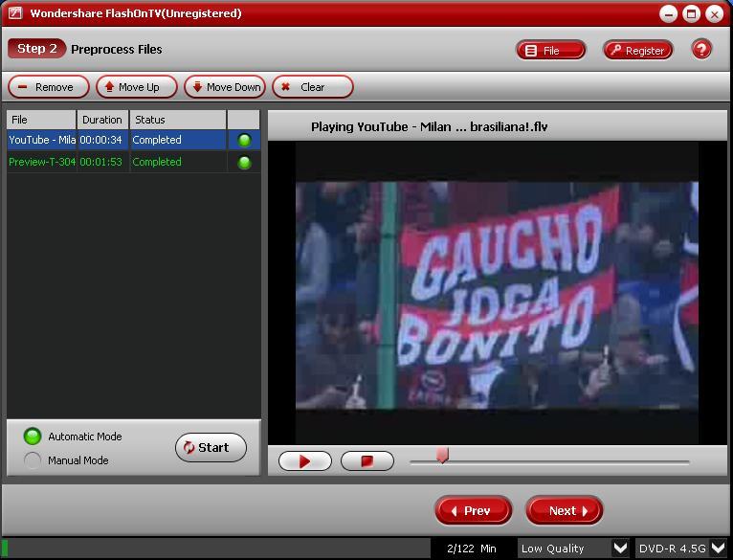The height and width of the screenshot is (560, 733).
Task: Expand the DVD-R 4.5G disc type dropdown
Action: pyautogui.click(x=718, y=548)
